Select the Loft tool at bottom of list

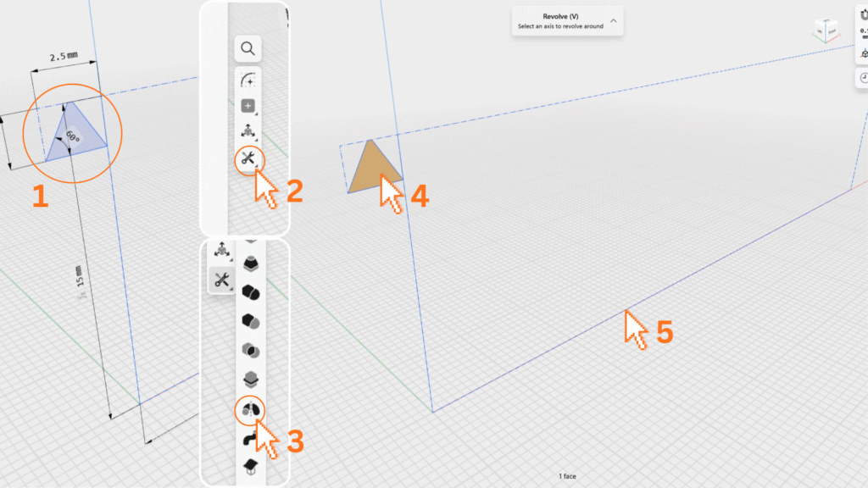pyautogui.click(x=250, y=467)
